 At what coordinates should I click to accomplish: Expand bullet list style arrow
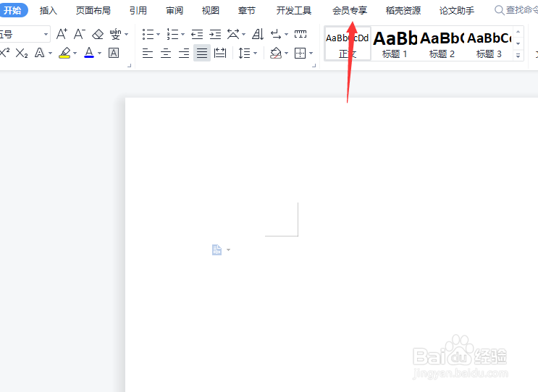click(x=158, y=34)
